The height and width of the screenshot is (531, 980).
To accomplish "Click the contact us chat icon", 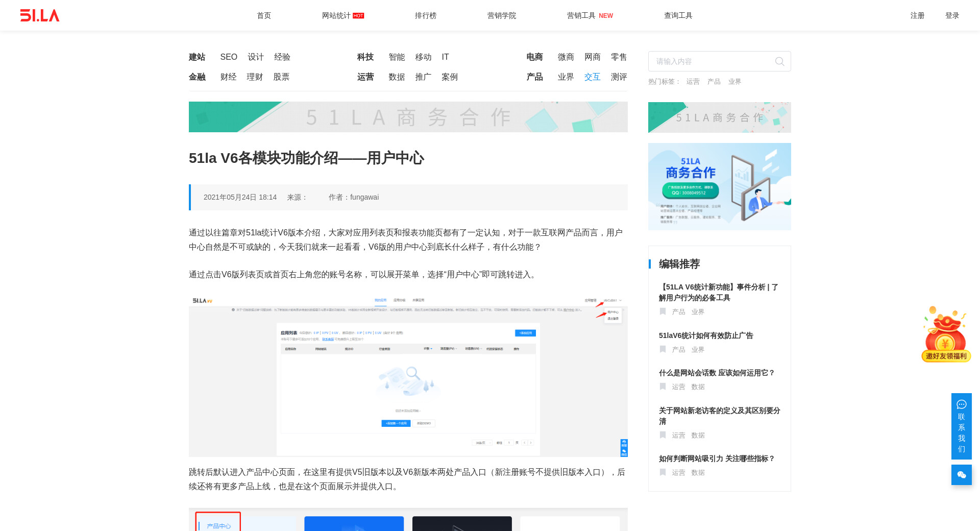I will click(x=961, y=405).
